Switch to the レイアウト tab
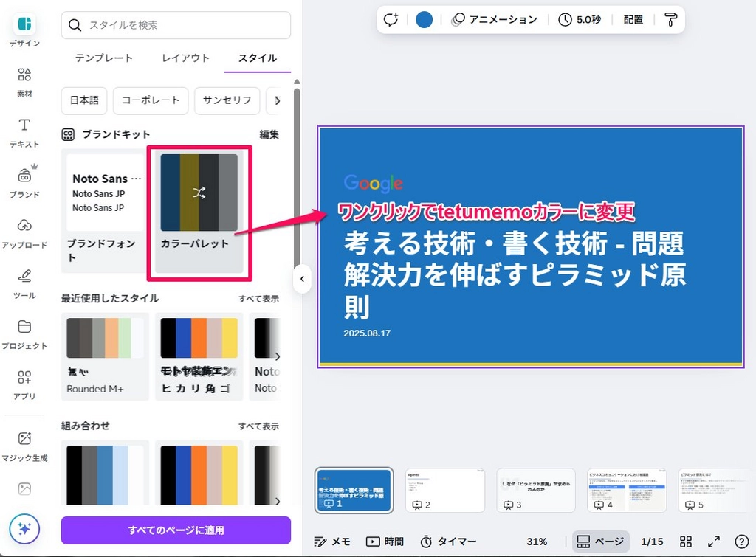Screen dimensions: 756x557 185,58
